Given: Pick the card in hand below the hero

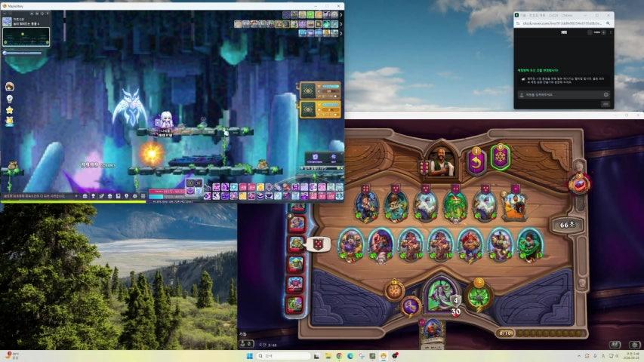Looking at the screenshot, I should [432, 333].
